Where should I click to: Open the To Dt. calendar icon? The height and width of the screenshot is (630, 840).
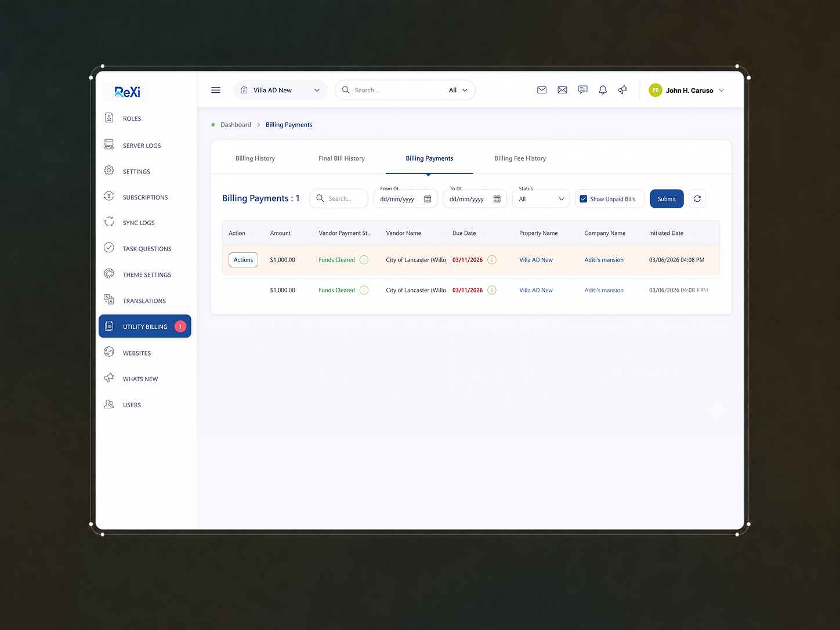497,199
